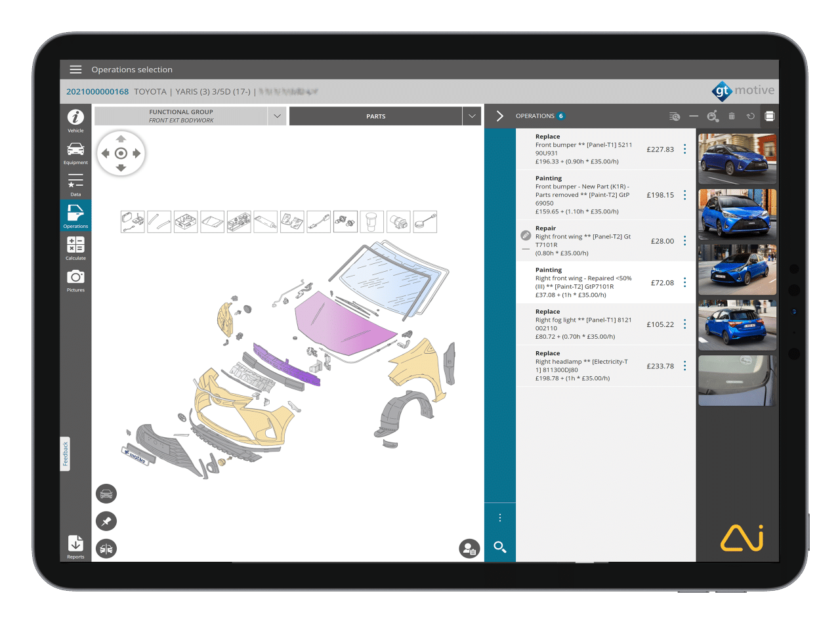Click the undo refresh arrow icon
840x623 pixels.
[x=751, y=116]
